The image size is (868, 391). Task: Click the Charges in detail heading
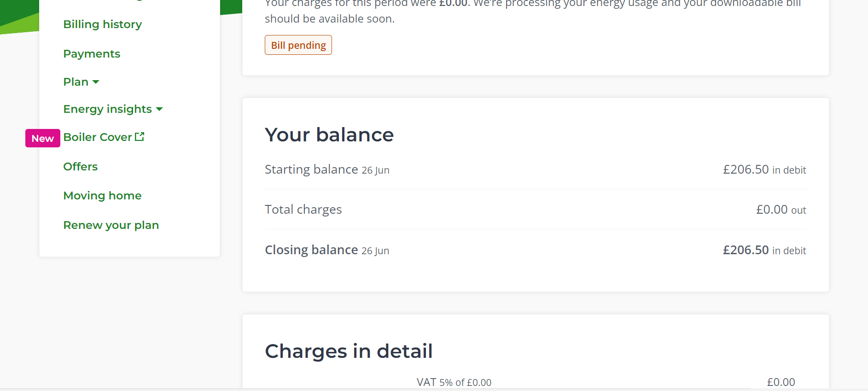pos(349,351)
